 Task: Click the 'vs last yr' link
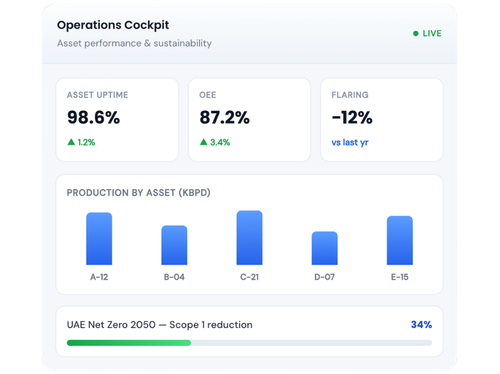pos(350,142)
